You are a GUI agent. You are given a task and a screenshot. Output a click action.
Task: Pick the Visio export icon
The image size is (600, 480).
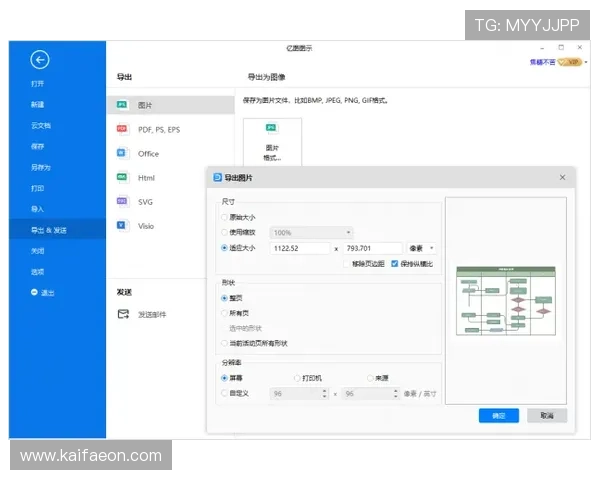[x=122, y=225]
